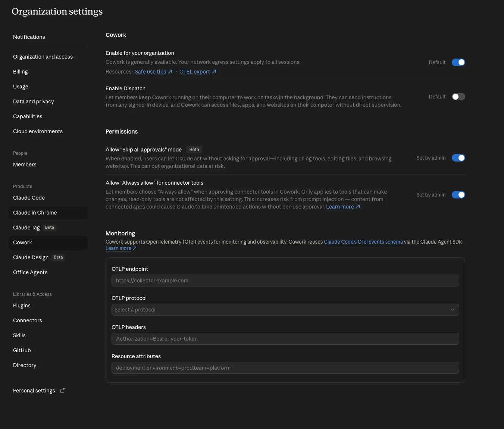Click the Organization settings heading
This screenshot has height=429, width=504.
[x=57, y=12]
